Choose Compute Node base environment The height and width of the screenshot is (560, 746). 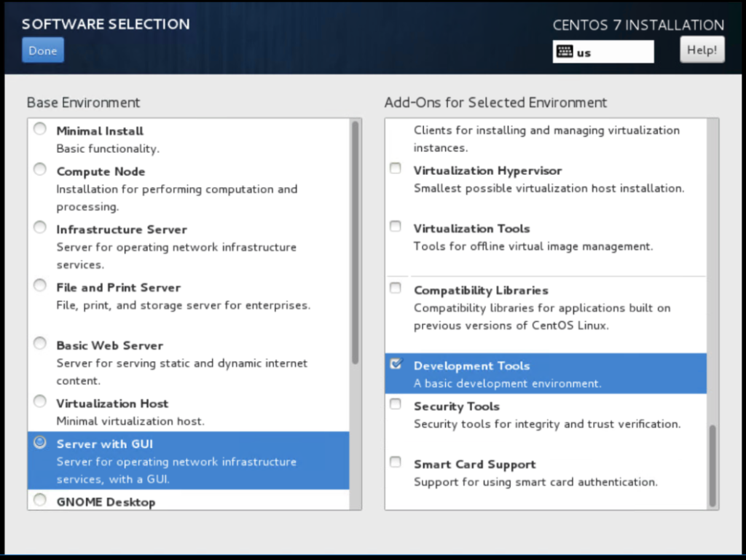click(41, 170)
